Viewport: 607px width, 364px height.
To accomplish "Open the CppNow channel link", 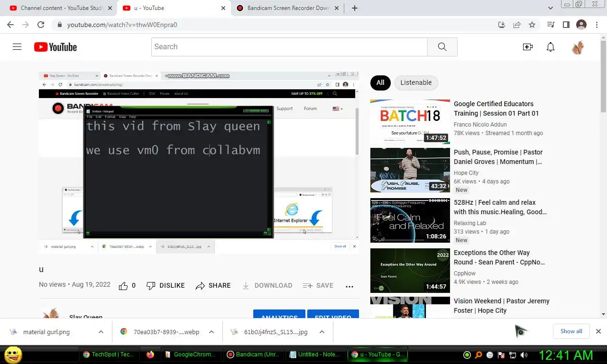I will [465, 273].
